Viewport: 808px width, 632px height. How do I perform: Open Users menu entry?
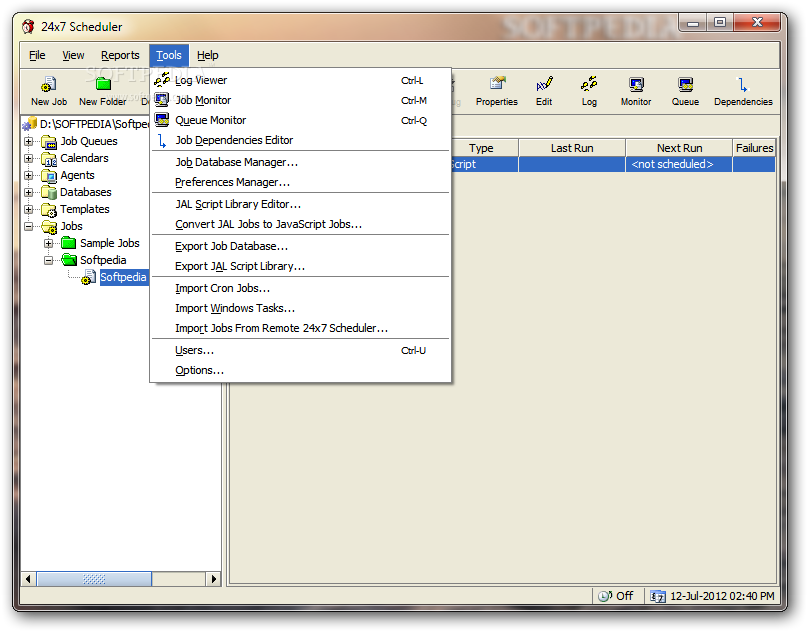pyautogui.click(x=300, y=351)
